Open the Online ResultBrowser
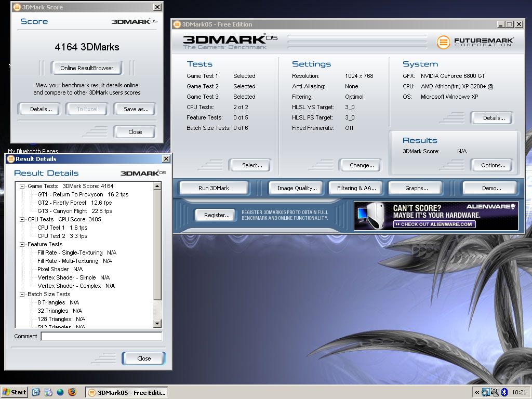The image size is (532, 399). (87, 68)
